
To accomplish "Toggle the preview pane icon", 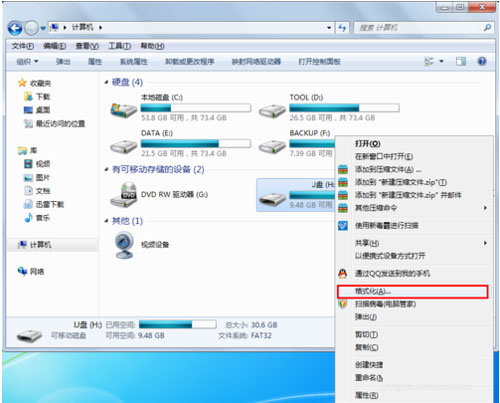I will (461, 61).
